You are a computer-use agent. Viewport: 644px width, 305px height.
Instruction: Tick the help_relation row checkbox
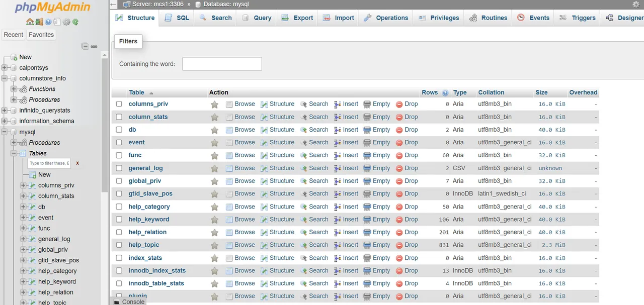(x=119, y=232)
